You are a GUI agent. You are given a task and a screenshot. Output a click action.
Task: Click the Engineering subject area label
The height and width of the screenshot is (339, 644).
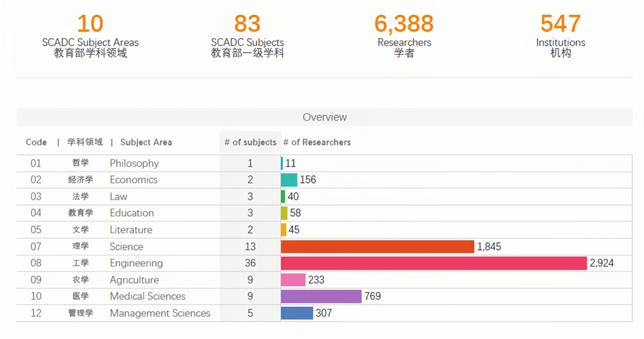coord(136,263)
